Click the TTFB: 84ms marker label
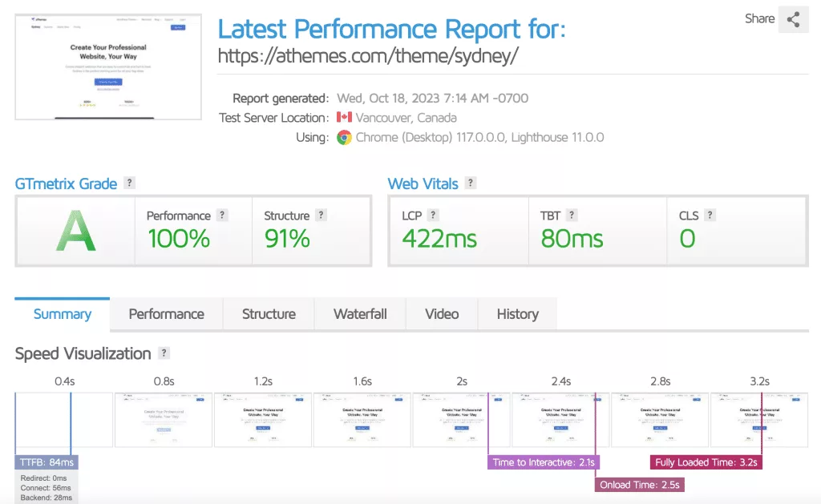 [x=47, y=462]
